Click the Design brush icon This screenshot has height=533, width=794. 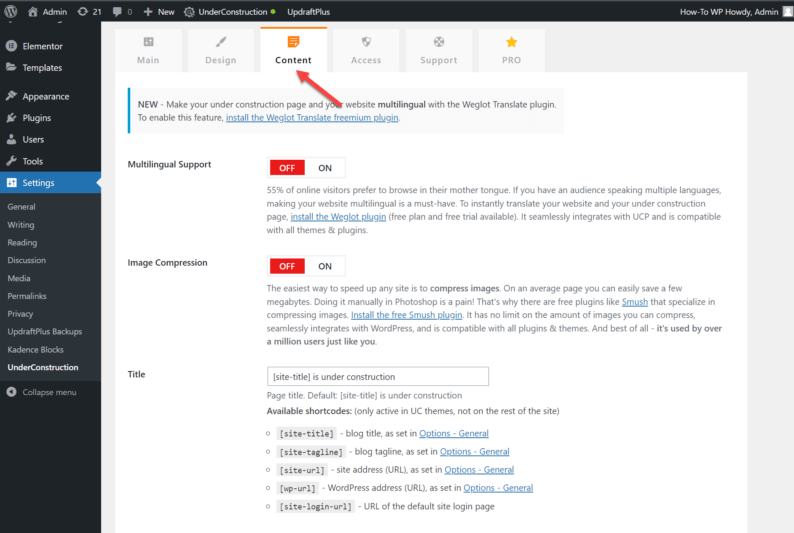[221, 42]
